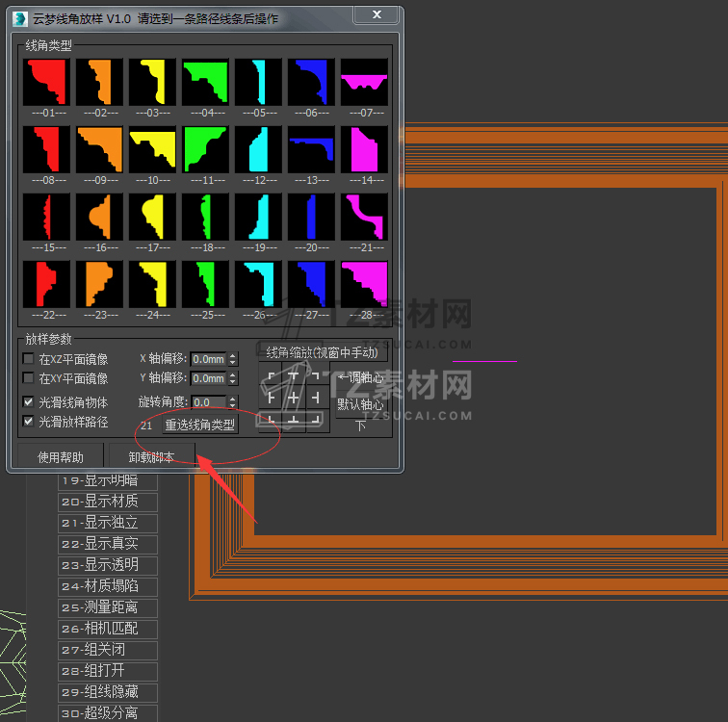Pick the yellow molding profile 24
The image size is (728, 722).
(152, 284)
